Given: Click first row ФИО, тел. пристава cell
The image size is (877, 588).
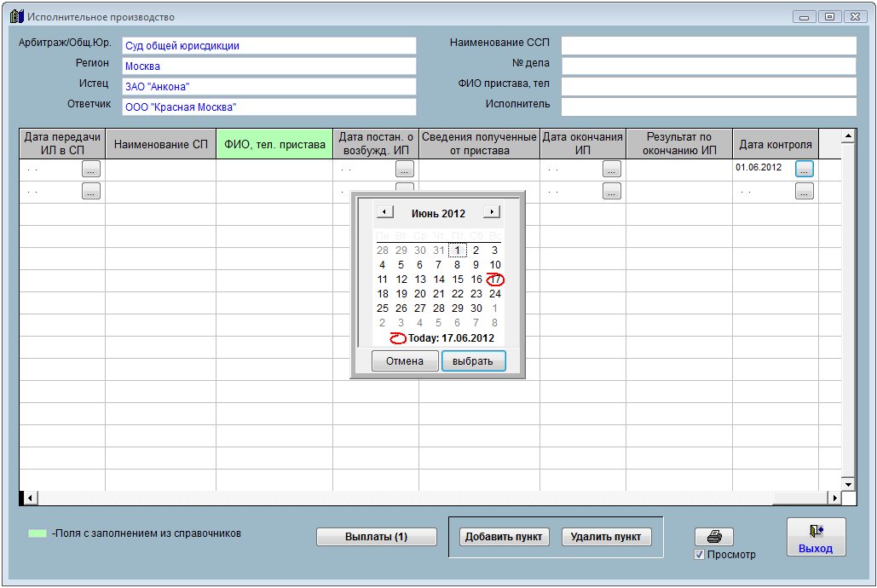Looking at the screenshot, I should pos(274,169).
